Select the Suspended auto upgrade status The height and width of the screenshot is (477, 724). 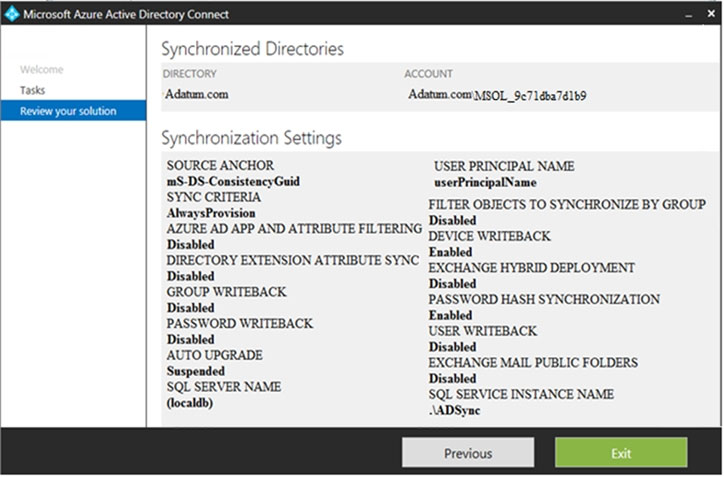point(194,370)
